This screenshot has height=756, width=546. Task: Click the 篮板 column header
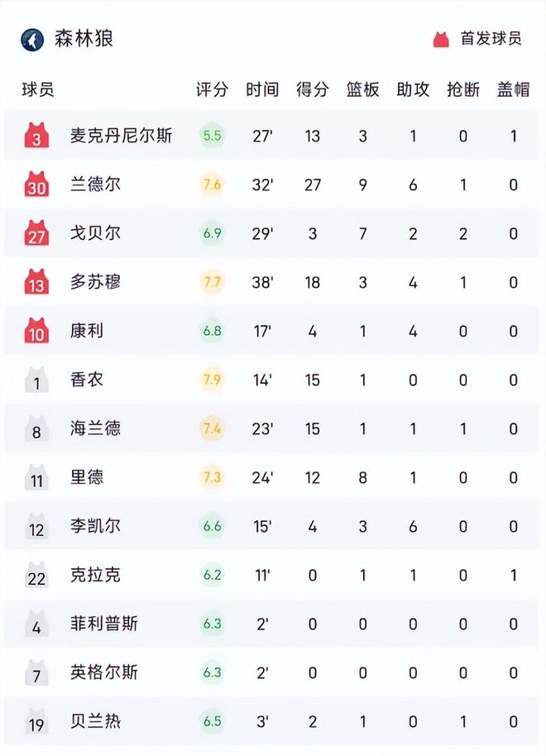tap(362, 90)
